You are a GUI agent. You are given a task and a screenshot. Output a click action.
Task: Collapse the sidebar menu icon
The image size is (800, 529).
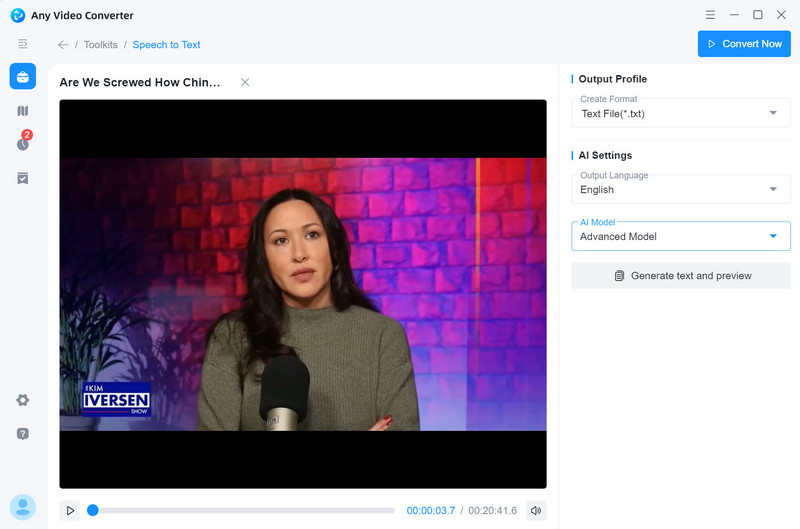[22, 44]
